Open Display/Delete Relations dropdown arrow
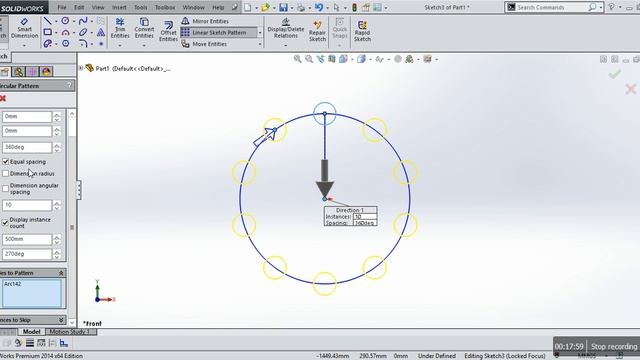640x360 pixels. [x=286, y=45]
